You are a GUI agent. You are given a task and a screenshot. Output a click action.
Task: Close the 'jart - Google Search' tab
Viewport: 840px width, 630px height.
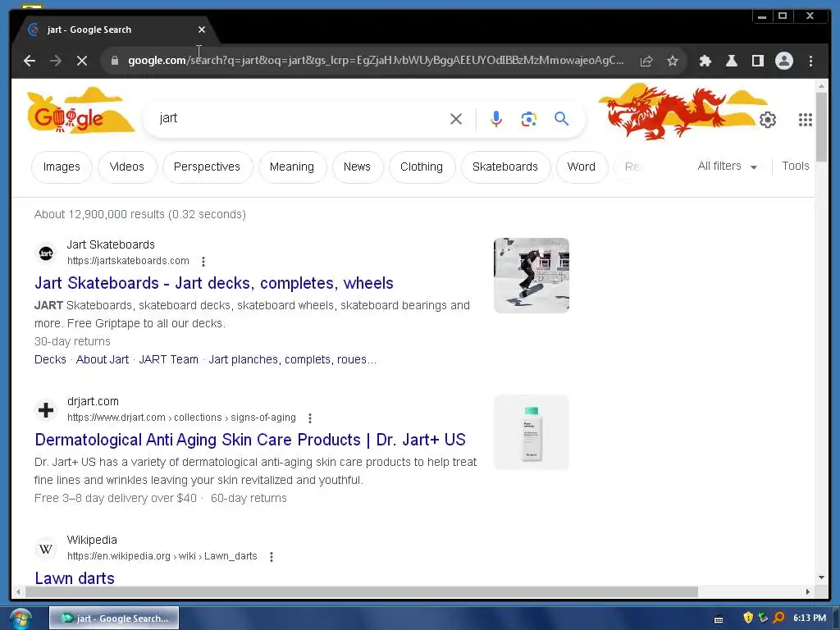click(x=202, y=30)
